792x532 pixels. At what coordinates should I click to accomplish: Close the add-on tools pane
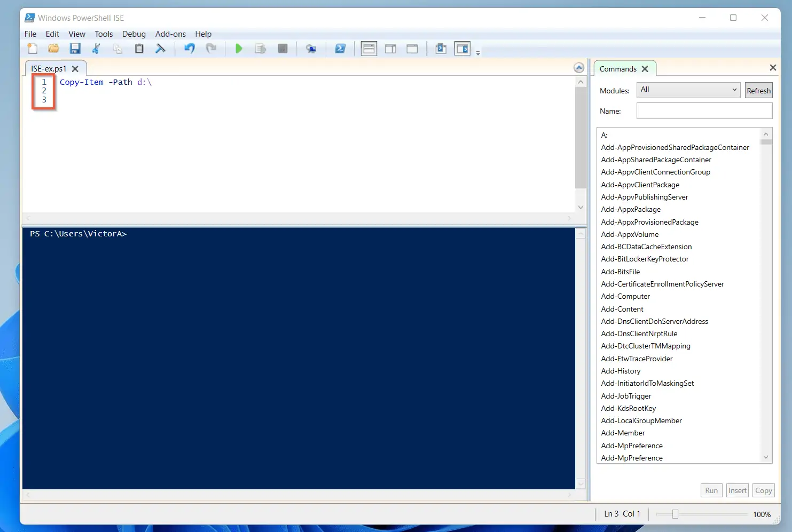coord(773,68)
